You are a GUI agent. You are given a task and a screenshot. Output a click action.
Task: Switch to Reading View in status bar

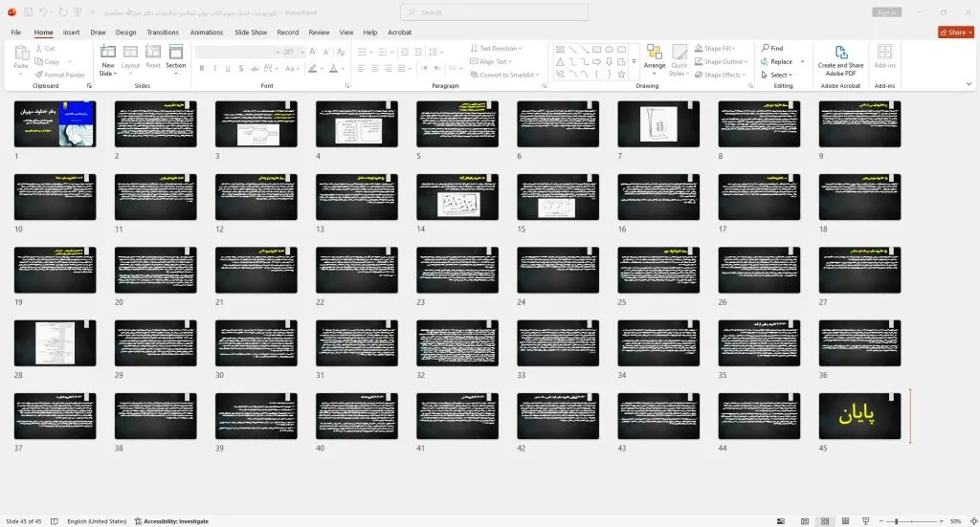point(845,521)
